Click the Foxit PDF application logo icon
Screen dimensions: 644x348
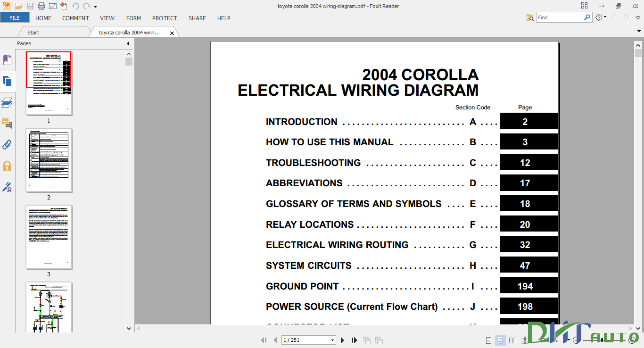(x=7, y=6)
